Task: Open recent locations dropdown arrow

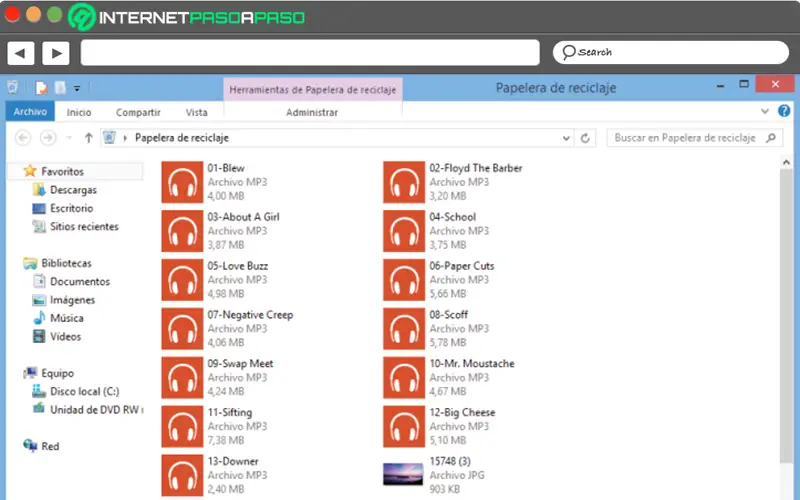Action: [x=69, y=138]
